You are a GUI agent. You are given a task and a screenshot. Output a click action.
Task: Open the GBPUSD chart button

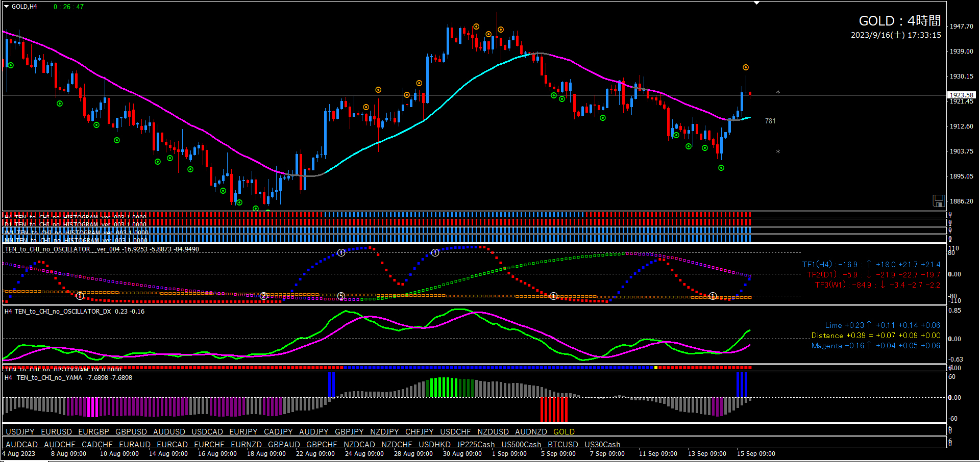(131, 432)
